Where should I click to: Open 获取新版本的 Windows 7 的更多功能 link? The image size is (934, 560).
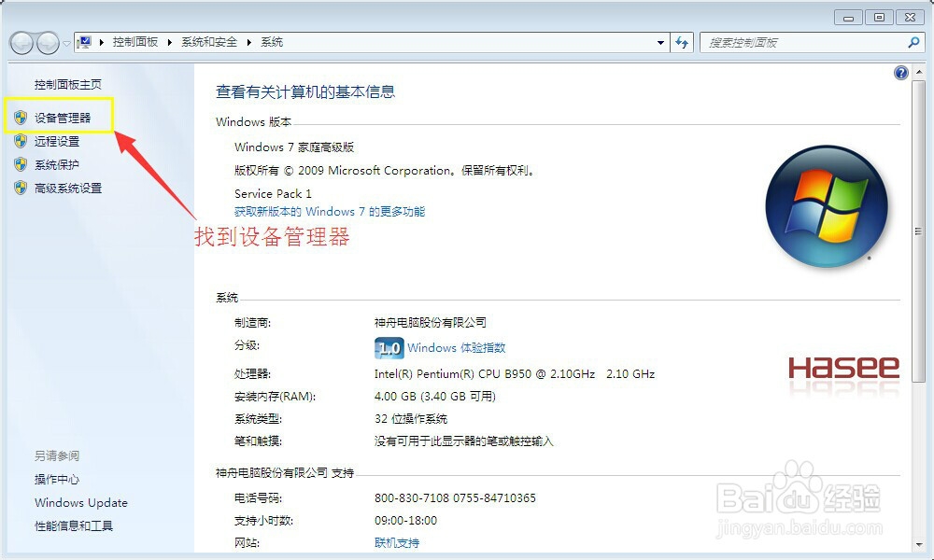[x=330, y=212]
